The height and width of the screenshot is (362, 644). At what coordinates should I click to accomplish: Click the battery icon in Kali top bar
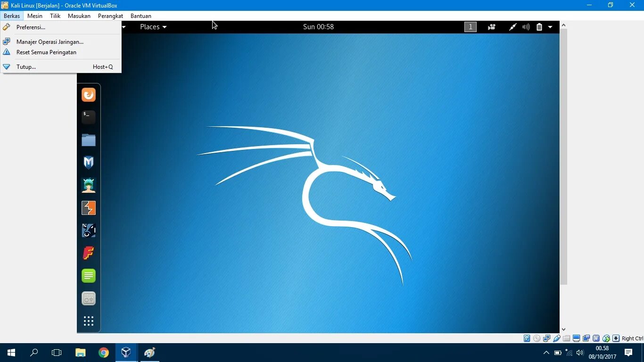pyautogui.click(x=539, y=27)
